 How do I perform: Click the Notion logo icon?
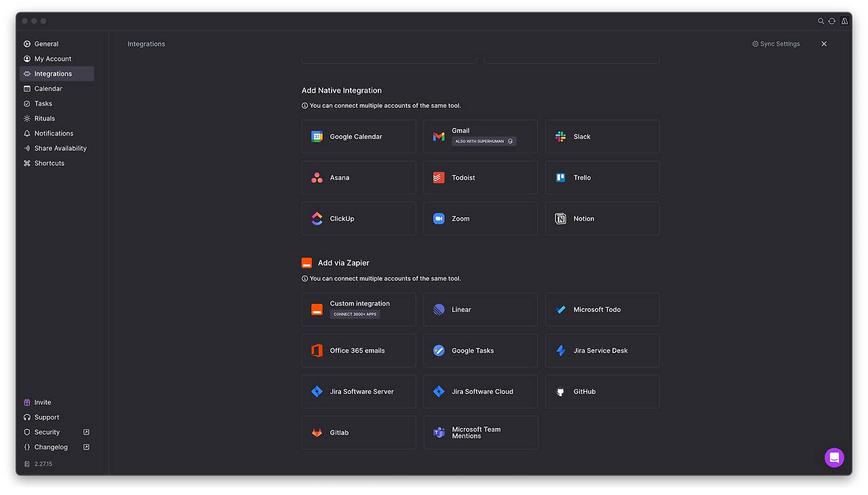[561, 219]
